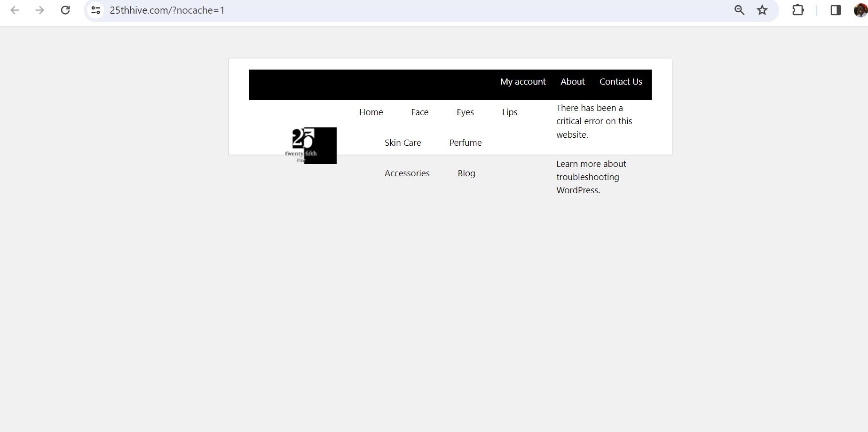Reload the page with the refresh icon
Screen dimensions: 868x432
click(x=65, y=10)
